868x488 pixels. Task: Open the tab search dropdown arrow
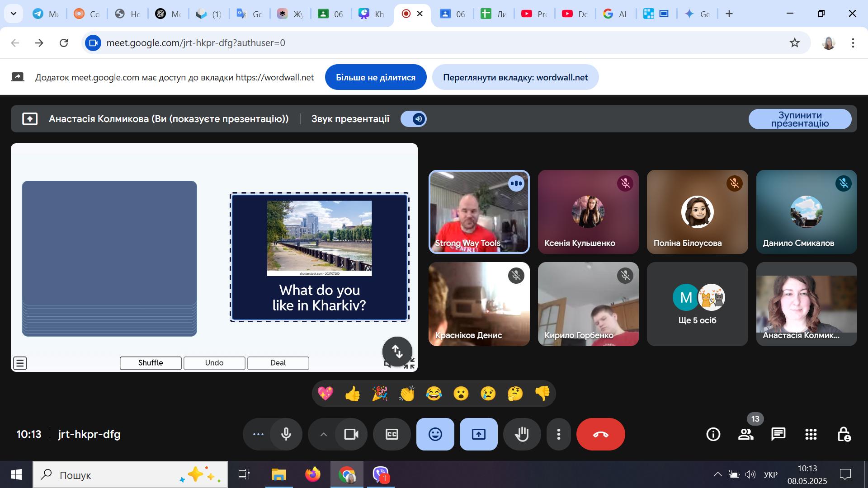(x=14, y=14)
